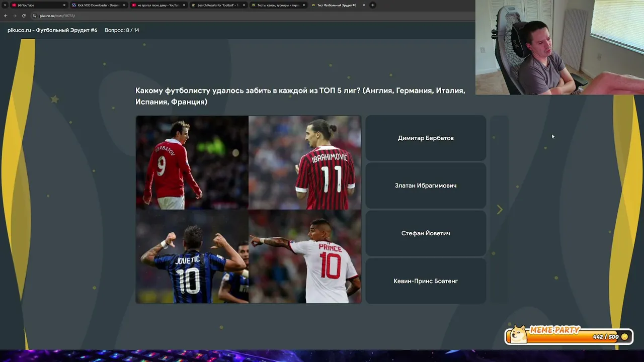Open a new browser tab
The height and width of the screenshot is (362, 644).
click(373, 5)
